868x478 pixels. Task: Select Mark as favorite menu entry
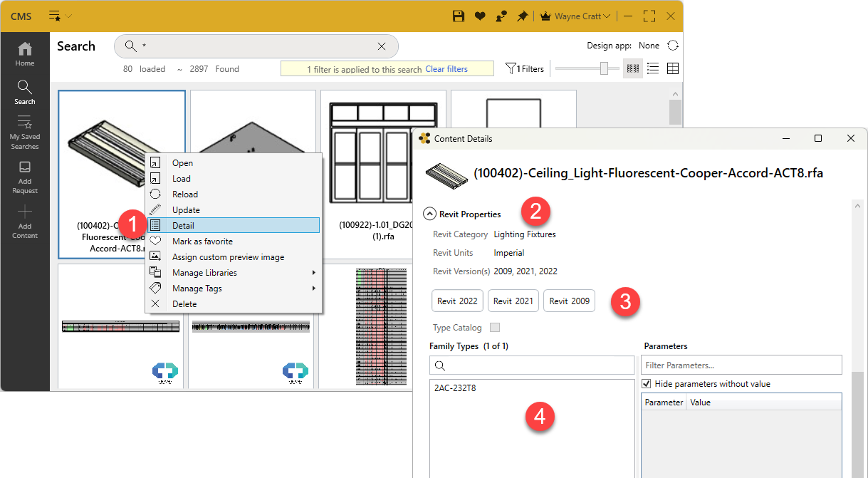click(x=234, y=241)
